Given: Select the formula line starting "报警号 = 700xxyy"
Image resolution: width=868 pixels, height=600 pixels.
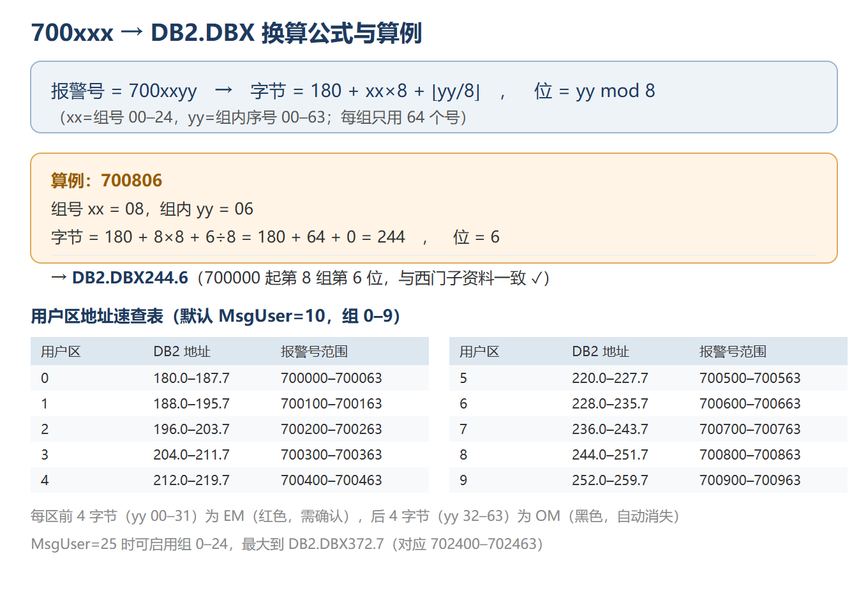Looking at the screenshot, I should point(353,91).
